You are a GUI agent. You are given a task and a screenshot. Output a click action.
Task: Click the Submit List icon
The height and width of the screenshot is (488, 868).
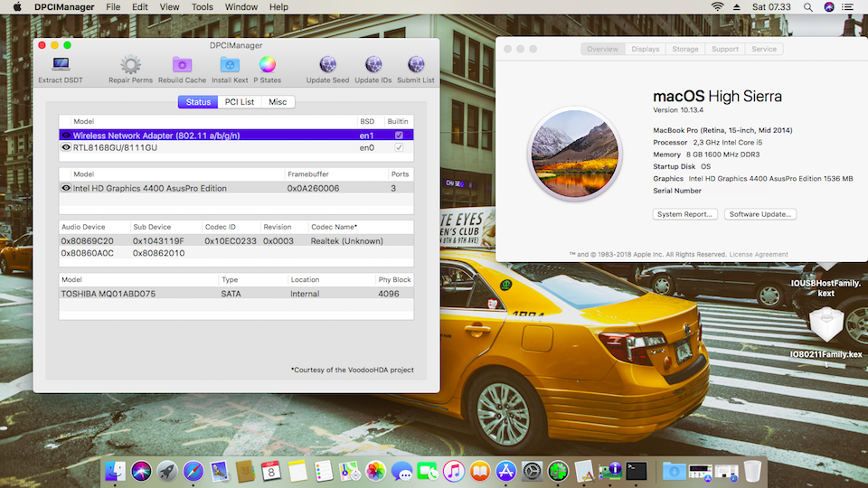click(416, 65)
